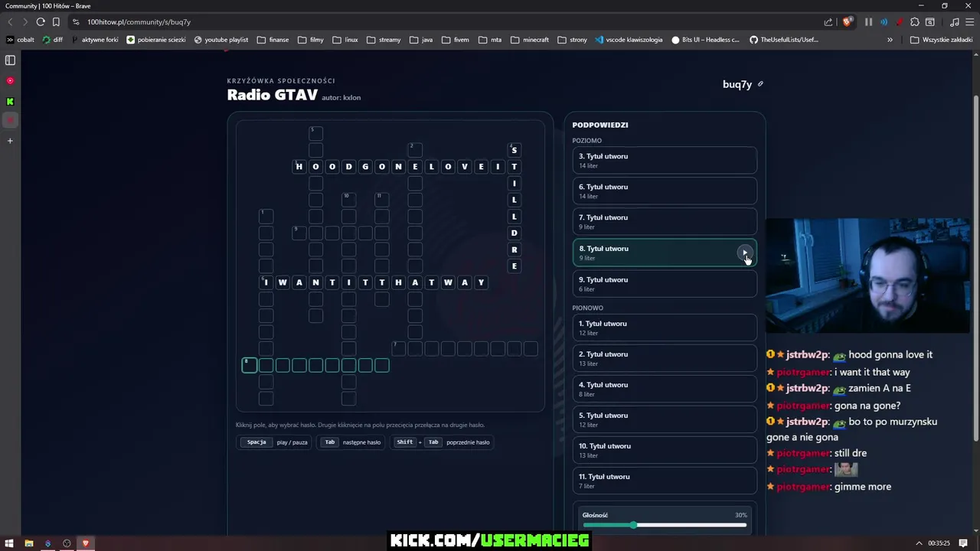980x551 pixels.
Task: Open the aktywne forki bookmark
Action: pos(96,40)
